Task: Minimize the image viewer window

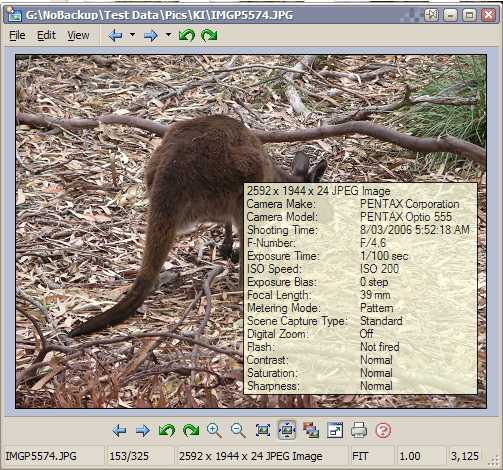Action: (450, 15)
